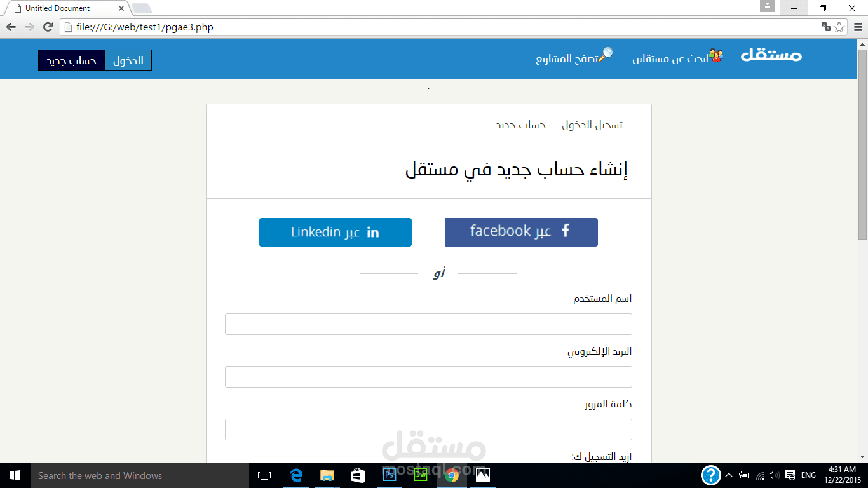Click Search the web and Windows box
Screen dimensions: 868x488
click(x=140, y=475)
